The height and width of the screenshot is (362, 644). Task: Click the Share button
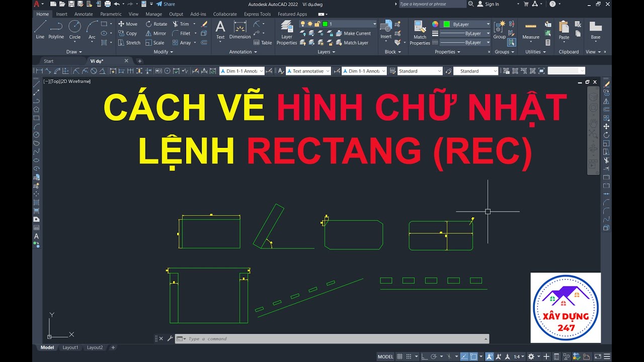(166, 4)
